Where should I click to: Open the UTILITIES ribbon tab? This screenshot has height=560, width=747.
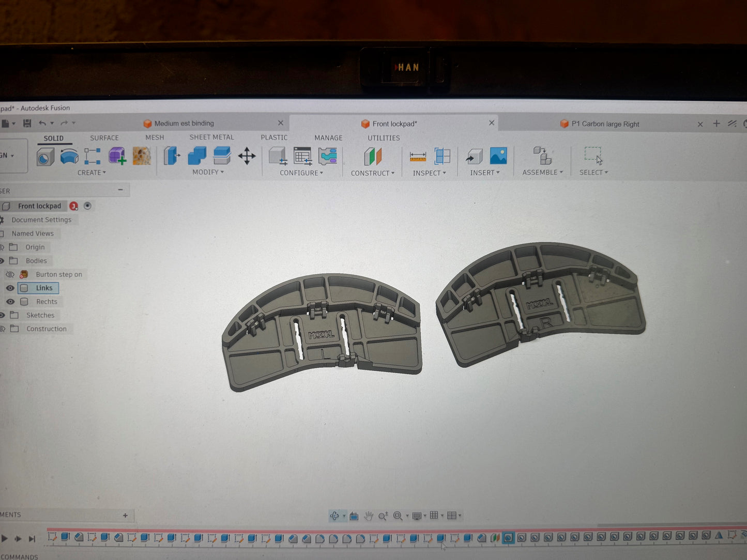[384, 138]
